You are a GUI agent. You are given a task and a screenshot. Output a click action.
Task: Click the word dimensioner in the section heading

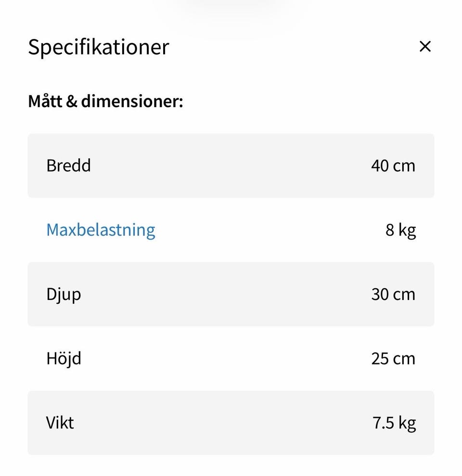tap(131, 101)
